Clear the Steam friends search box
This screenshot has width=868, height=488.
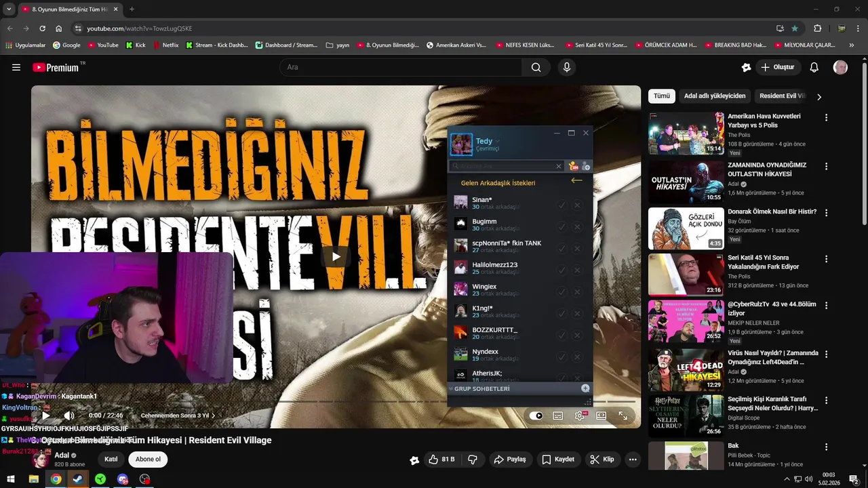tap(559, 166)
